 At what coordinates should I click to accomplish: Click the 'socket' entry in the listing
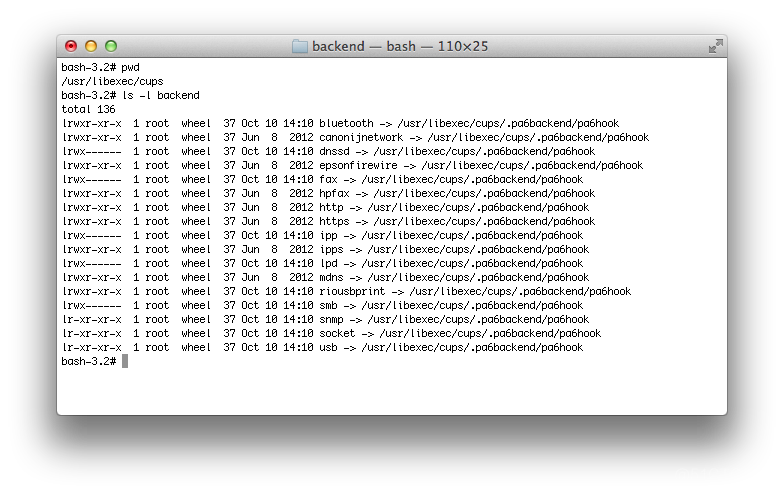click(337, 334)
